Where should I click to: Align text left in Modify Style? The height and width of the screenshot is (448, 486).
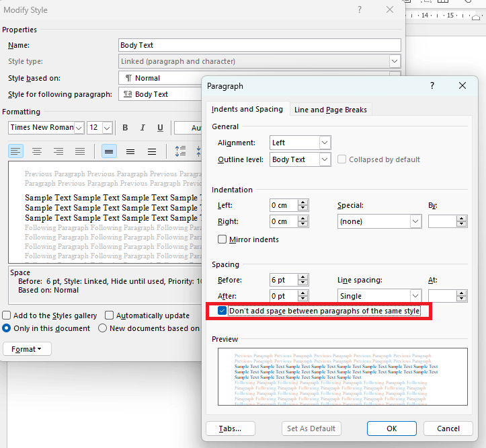click(15, 151)
